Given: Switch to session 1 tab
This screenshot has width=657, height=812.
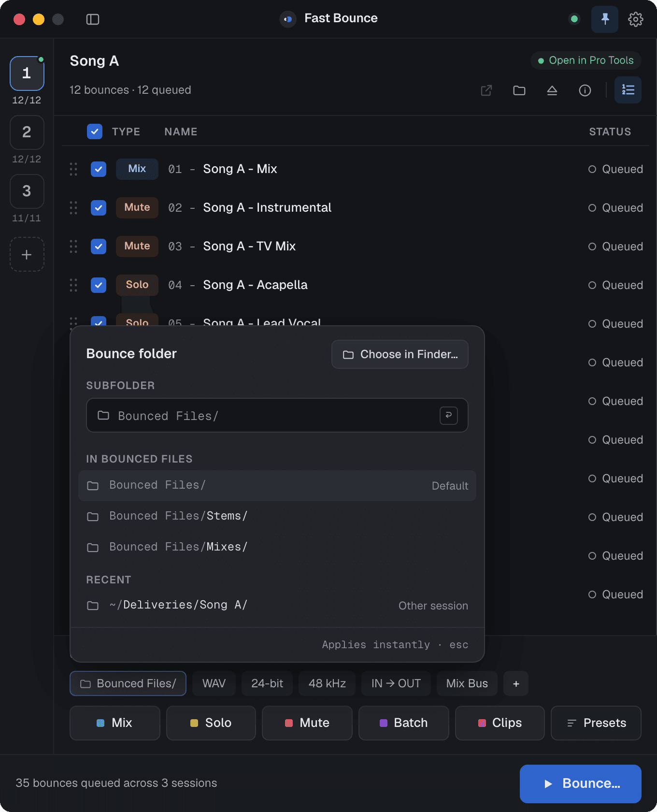Looking at the screenshot, I should point(27,73).
